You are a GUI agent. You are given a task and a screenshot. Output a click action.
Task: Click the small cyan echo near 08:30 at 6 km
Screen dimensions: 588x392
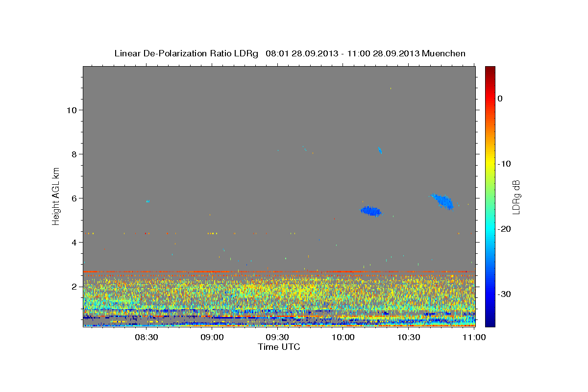(147, 201)
